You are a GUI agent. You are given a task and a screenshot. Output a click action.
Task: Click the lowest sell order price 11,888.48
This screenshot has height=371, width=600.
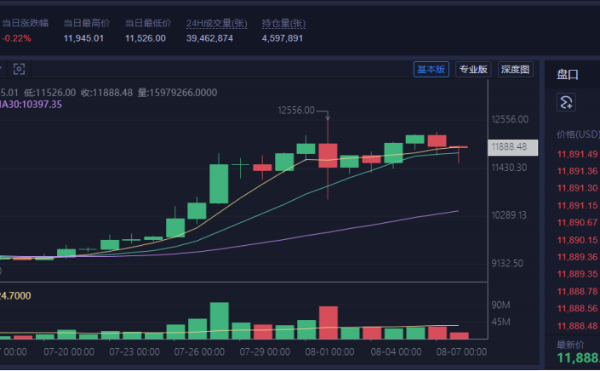pos(577,326)
